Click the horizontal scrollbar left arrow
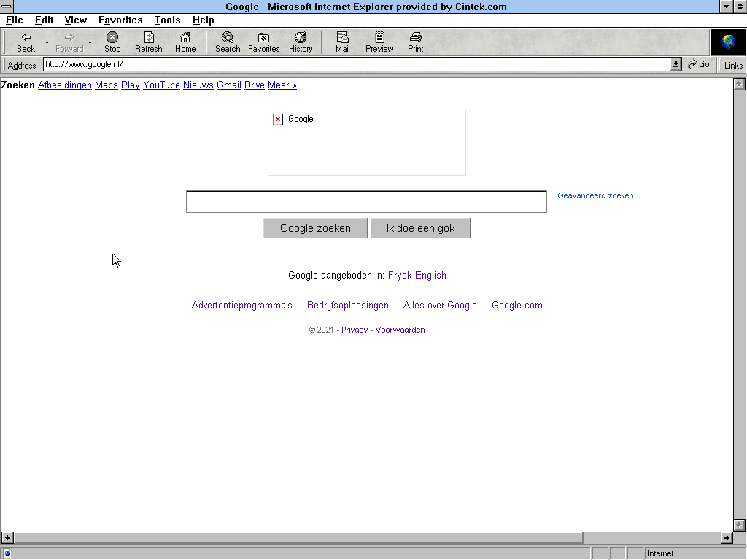 click(7, 537)
